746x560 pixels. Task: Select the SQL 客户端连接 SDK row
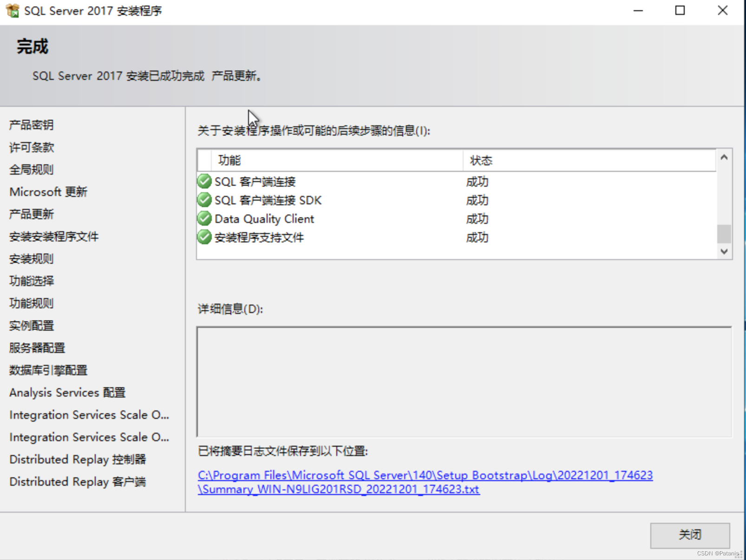(x=457, y=200)
